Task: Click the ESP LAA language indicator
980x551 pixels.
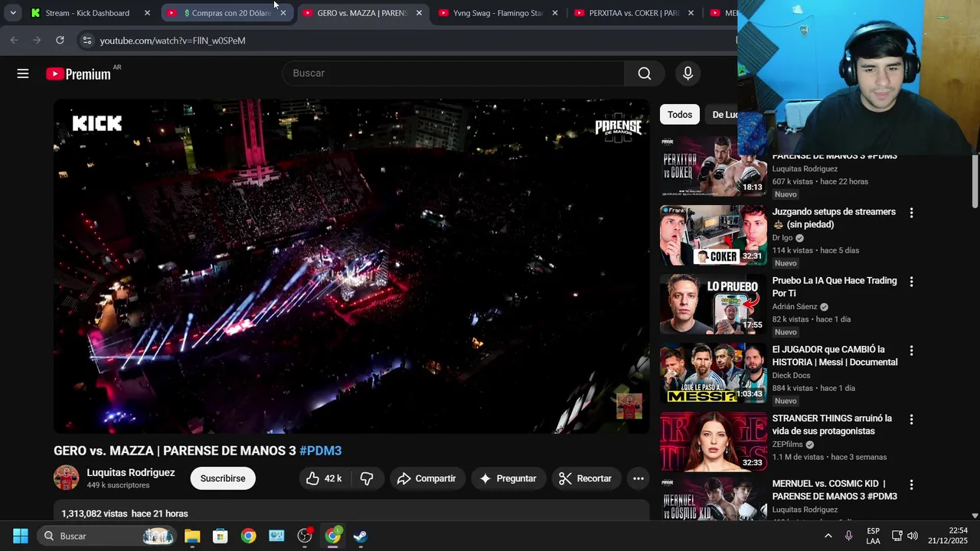Action: (873, 536)
